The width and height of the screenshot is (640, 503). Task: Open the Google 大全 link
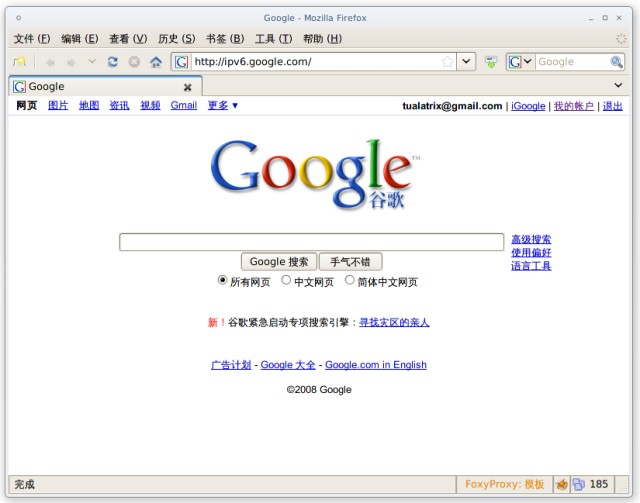(288, 365)
